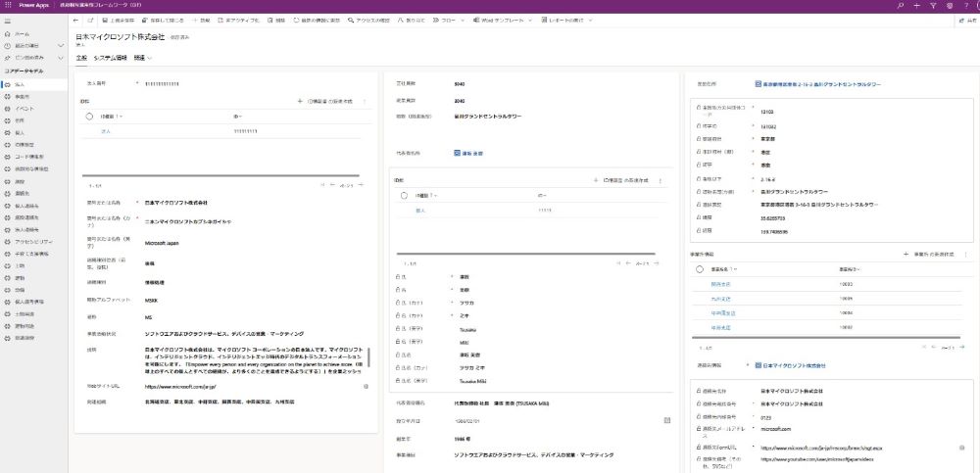Open the Word テンプレート dropdown arrow
This screenshot has width=980, height=473.
tap(529, 21)
